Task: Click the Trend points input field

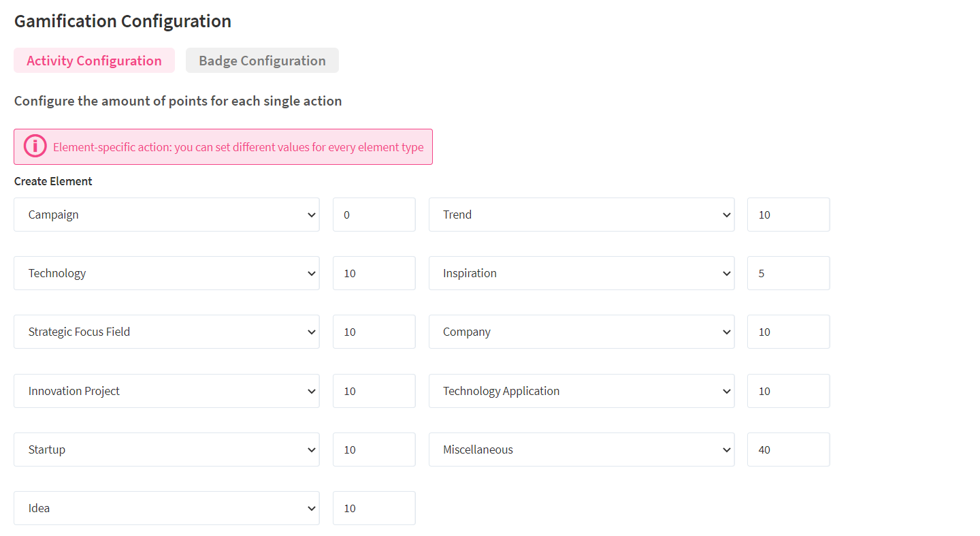Action: (x=788, y=215)
